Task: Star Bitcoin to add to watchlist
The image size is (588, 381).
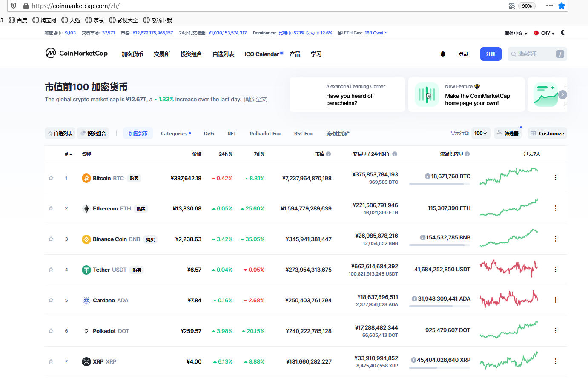Action: [x=51, y=178]
